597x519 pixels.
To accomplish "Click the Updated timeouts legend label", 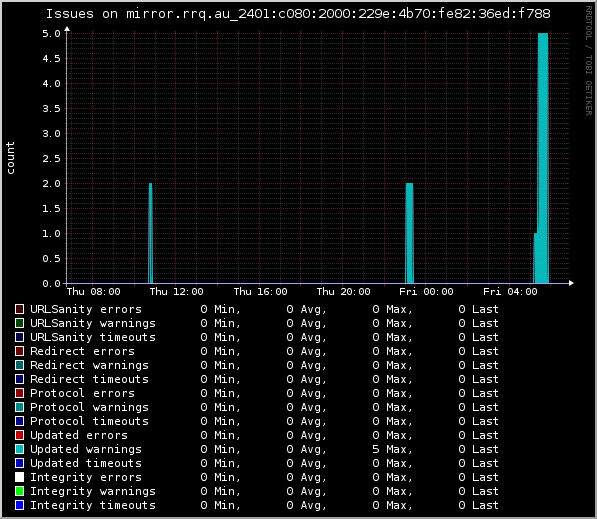I will click(x=86, y=463).
